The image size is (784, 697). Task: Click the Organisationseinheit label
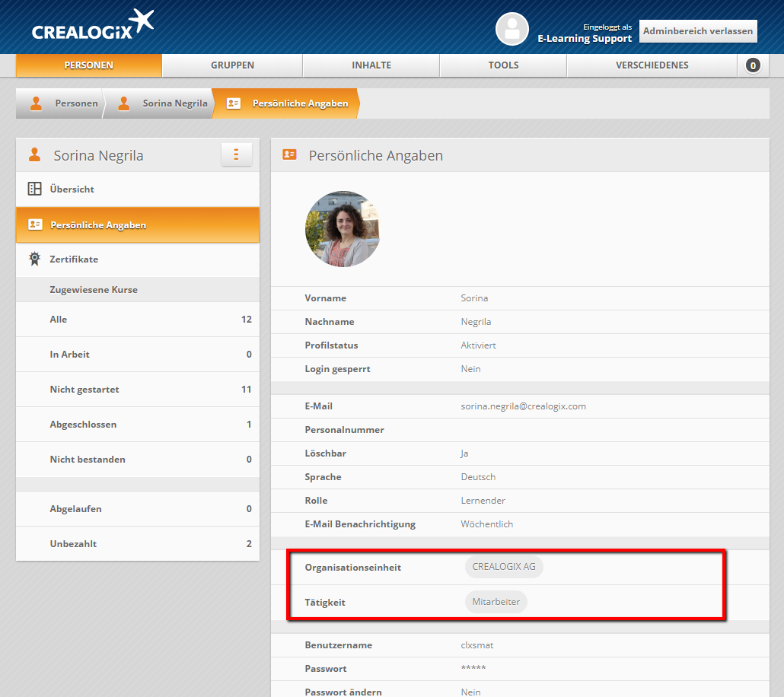353,568
